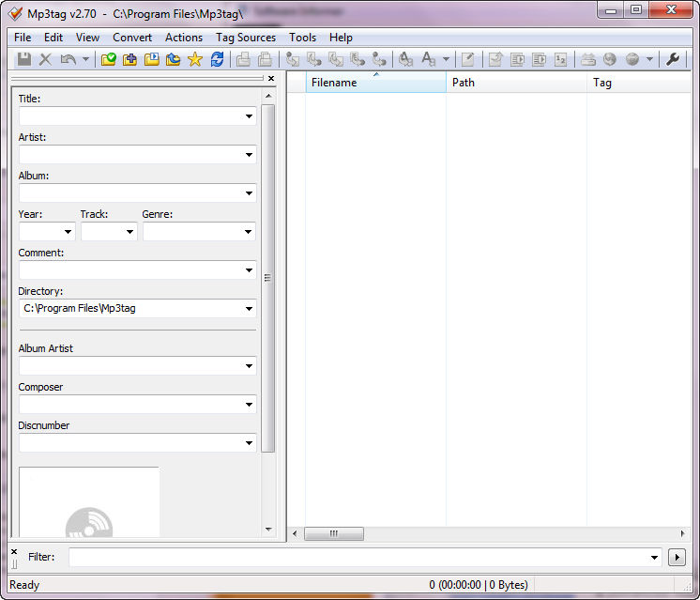Expand the Directory path dropdown
The width and height of the screenshot is (700, 600).
click(249, 308)
